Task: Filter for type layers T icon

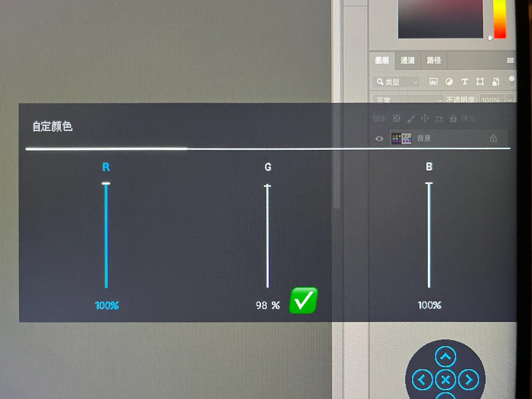Action: tap(465, 82)
